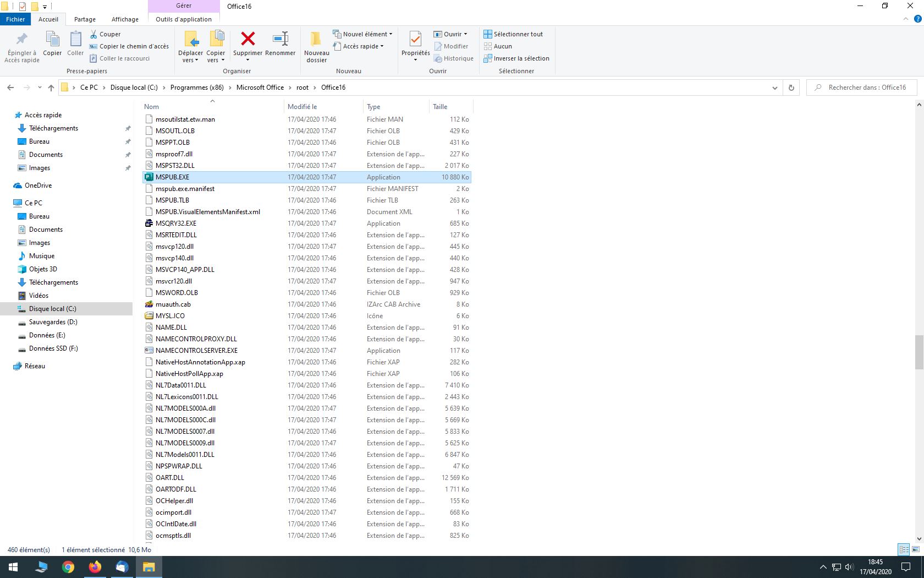Viewport: 924px width, 578px height.
Task: Open Objets 3D in navigation pane
Action: click(43, 269)
